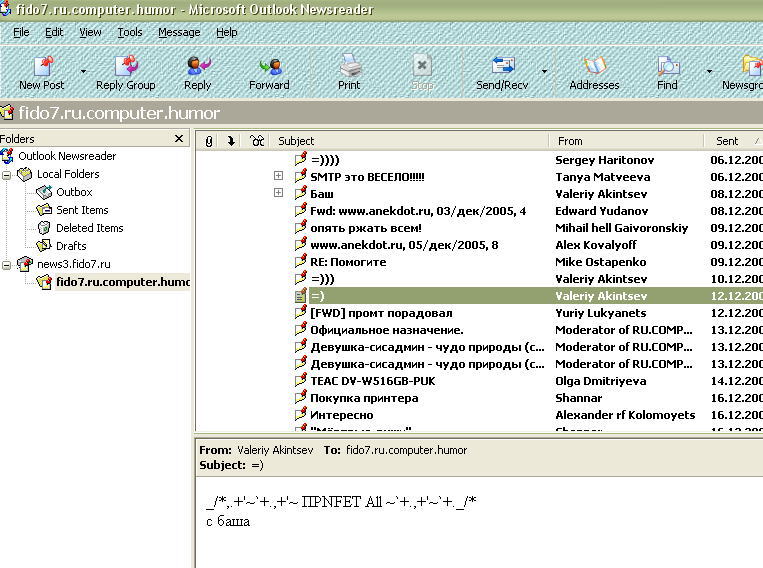Open the New Post dropdown arrow
Image resolution: width=763 pixels, height=568 pixels.
[83, 72]
